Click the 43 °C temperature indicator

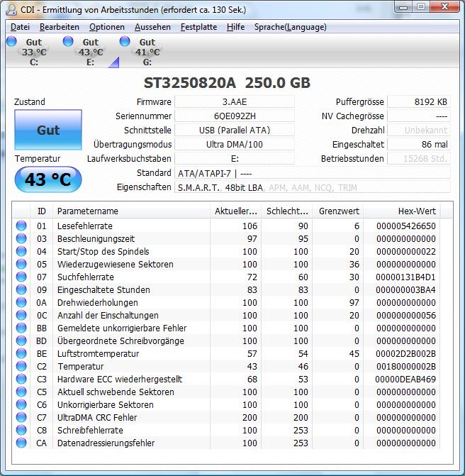tap(48, 179)
